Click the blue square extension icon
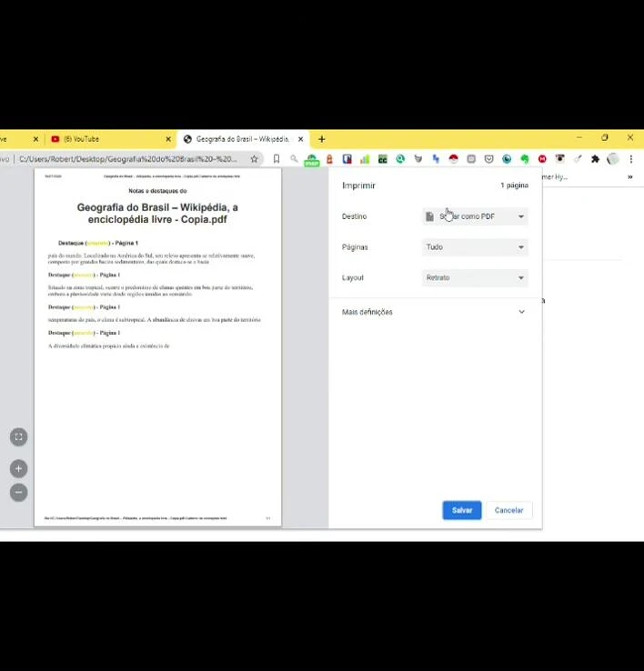The width and height of the screenshot is (644, 671). click(x=347, y=159)
